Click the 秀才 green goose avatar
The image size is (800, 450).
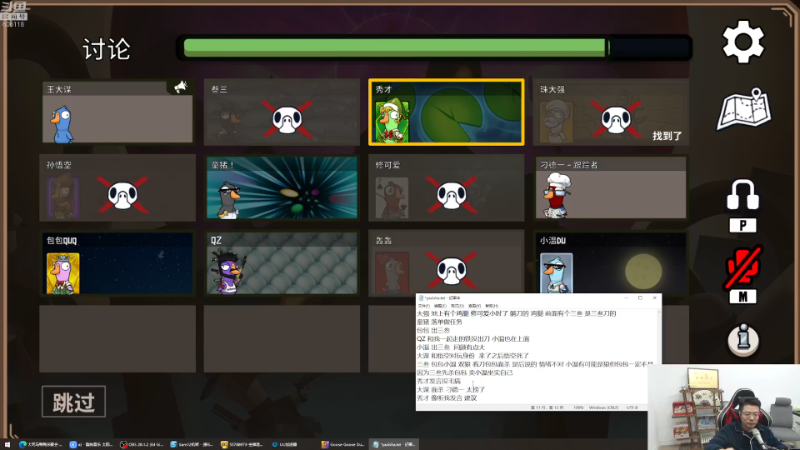(x=391, y=122)
